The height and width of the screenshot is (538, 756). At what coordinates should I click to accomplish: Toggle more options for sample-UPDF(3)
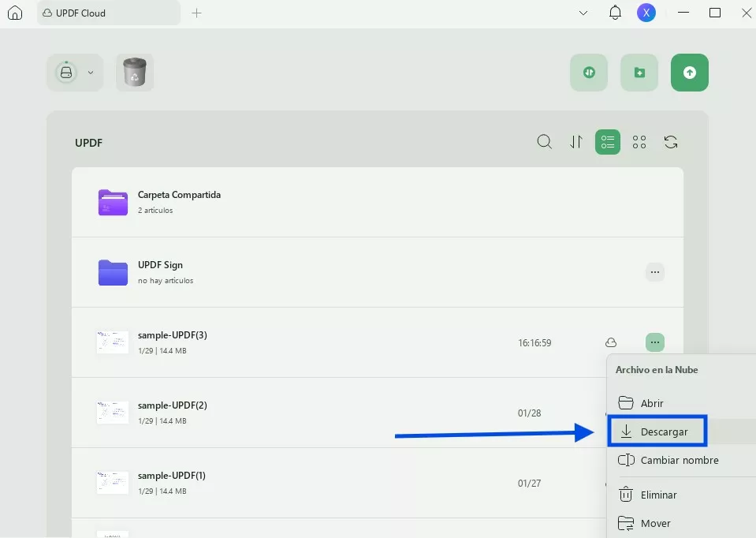click(655, 342)
